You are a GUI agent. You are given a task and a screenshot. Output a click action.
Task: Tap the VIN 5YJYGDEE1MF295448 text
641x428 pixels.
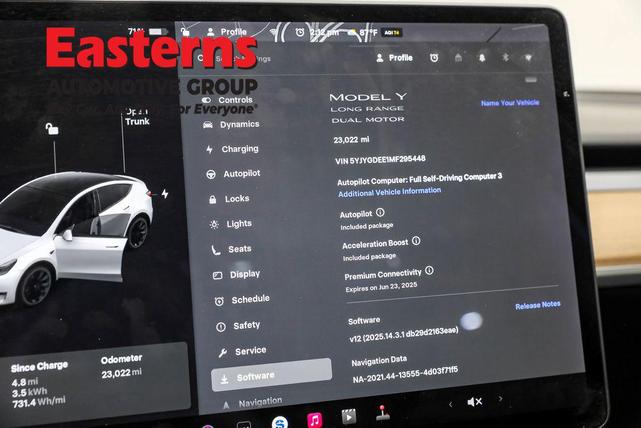pyautogui.click(x=380, y=160)
